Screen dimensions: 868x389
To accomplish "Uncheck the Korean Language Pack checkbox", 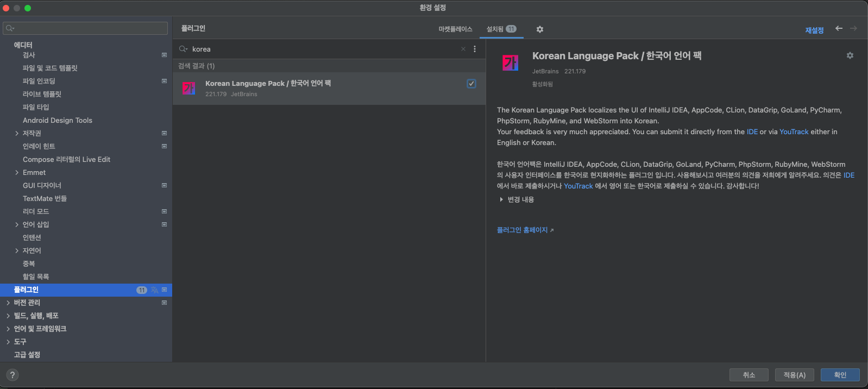I will tap(471, 84).
